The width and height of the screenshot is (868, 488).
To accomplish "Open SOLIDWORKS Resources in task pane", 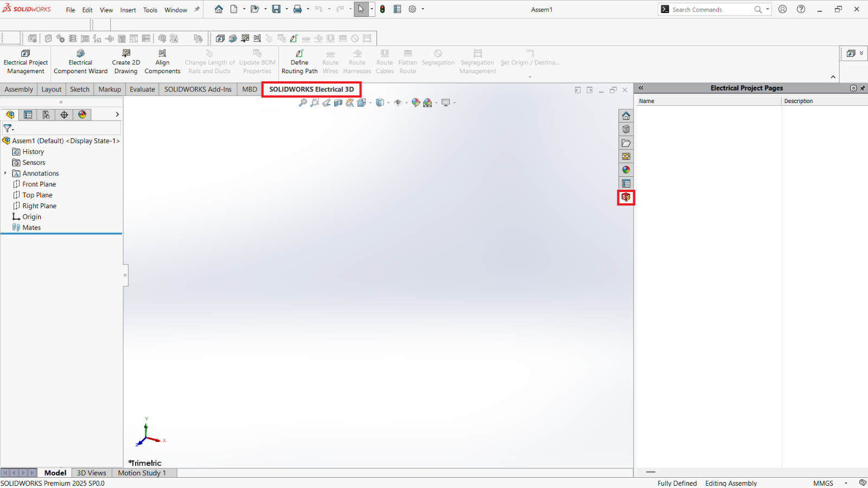I will (626, 116).
